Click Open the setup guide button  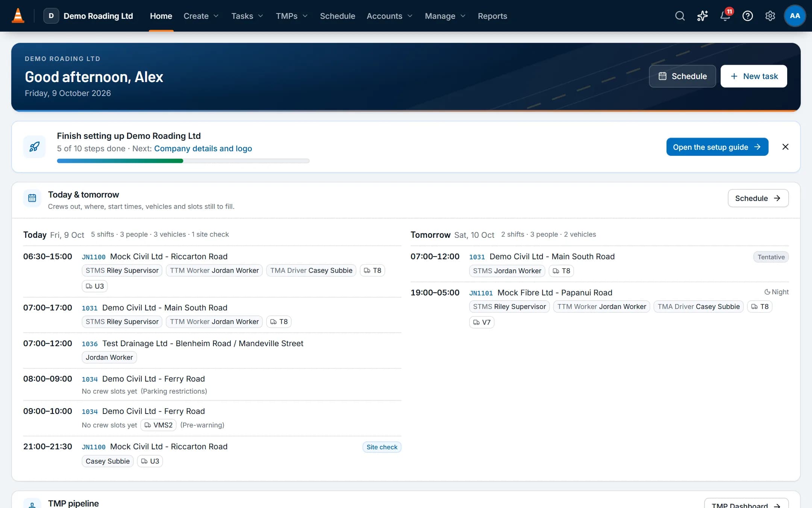717,147
